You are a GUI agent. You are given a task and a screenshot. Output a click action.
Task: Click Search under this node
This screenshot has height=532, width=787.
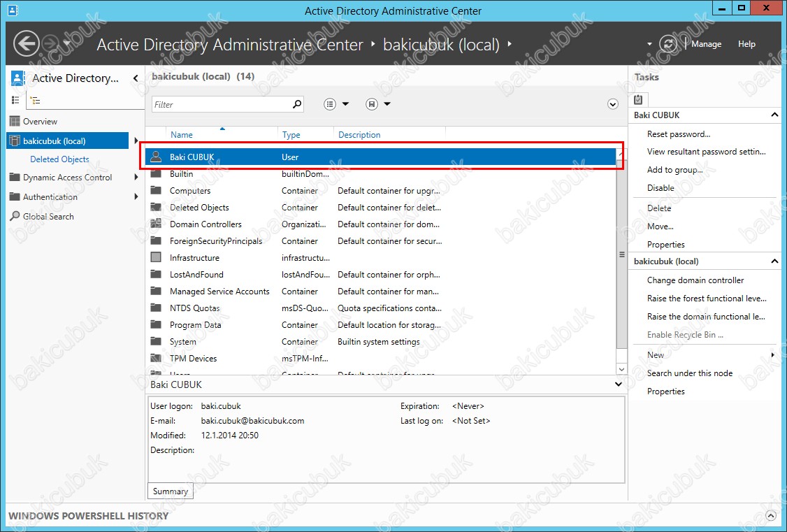690,373
